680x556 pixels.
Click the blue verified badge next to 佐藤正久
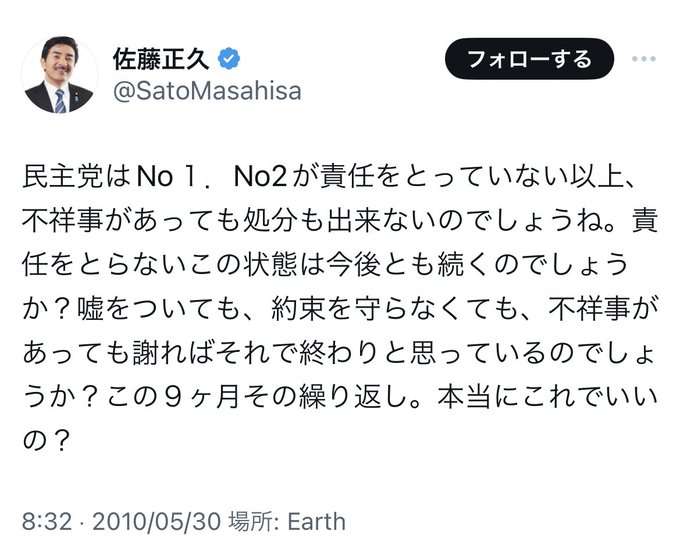tap(229, 59)
